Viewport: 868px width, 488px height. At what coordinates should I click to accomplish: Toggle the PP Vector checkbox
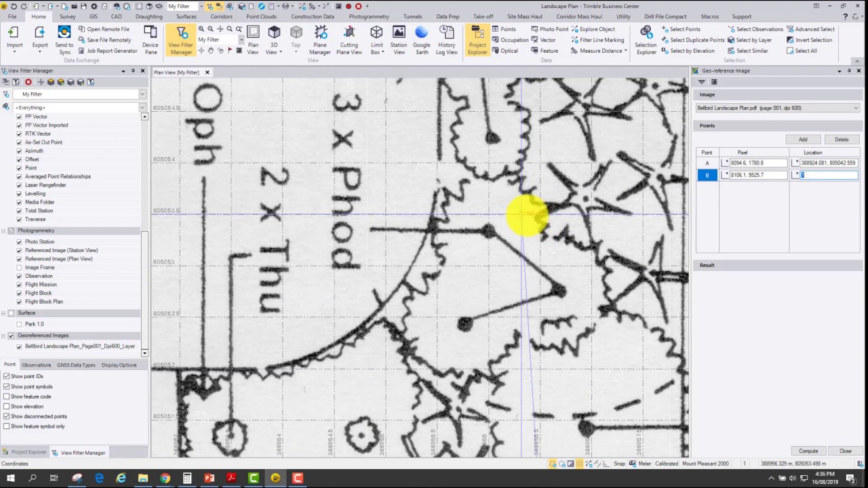19,117
